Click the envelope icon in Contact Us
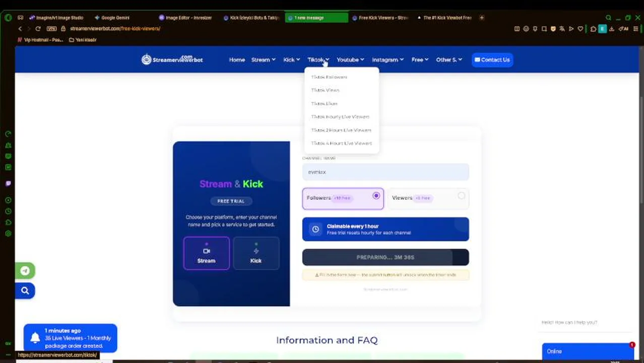This screenshot has width=644, height=363. [x=477, y=59]
